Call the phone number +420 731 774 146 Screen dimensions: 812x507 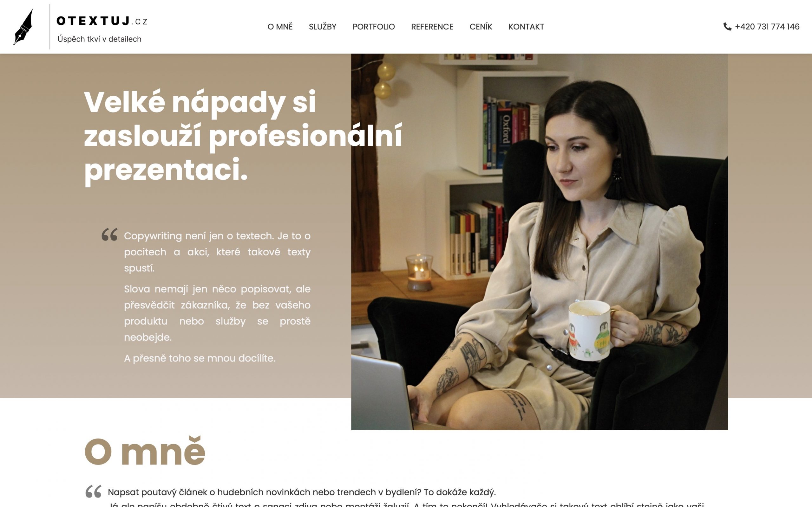767,27
